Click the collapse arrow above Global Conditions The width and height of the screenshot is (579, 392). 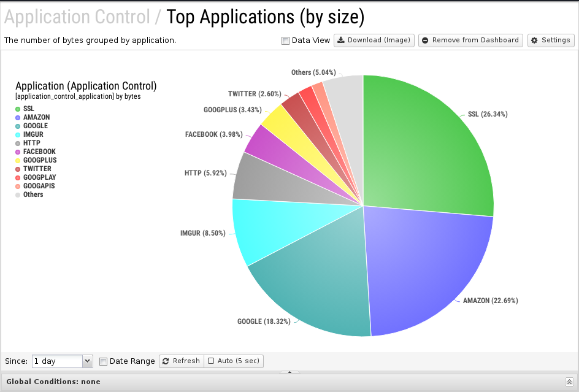(x=289, y=372)
